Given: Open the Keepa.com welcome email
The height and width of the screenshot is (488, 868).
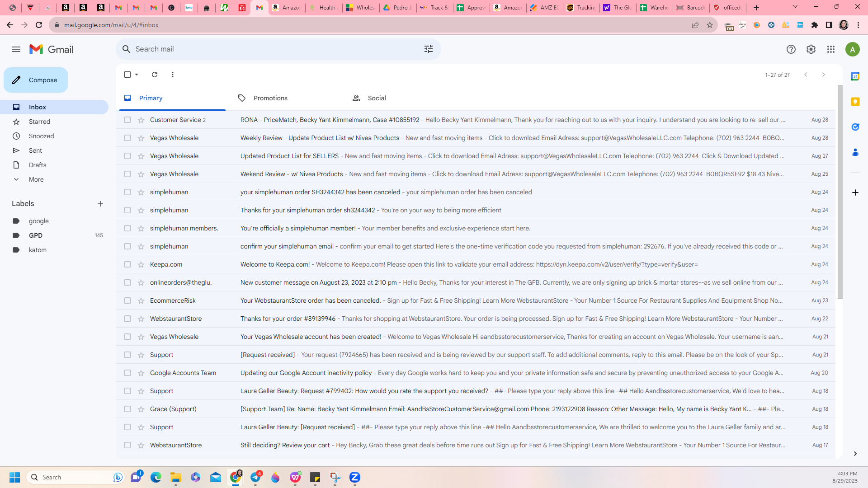Looking at the screenshot, I should point(476,264).
